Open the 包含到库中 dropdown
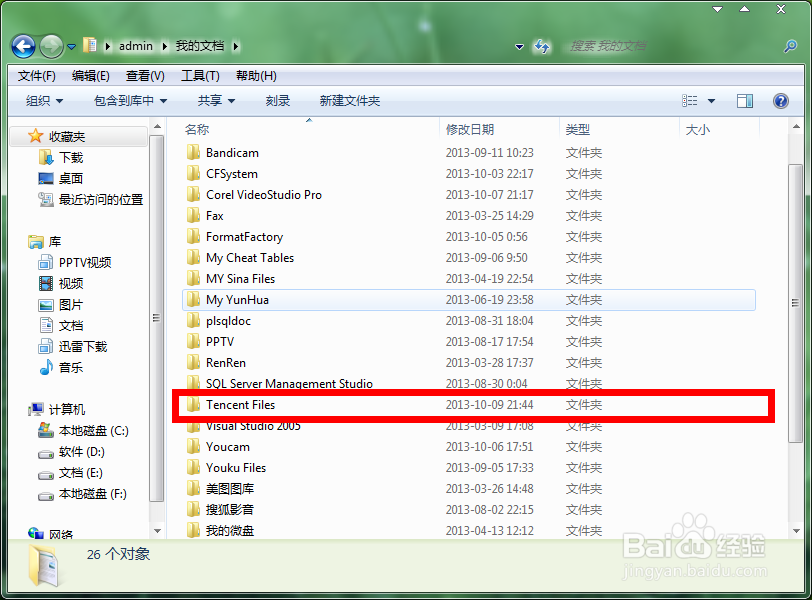Screen dimensions: 812x600 pos(130,101)
